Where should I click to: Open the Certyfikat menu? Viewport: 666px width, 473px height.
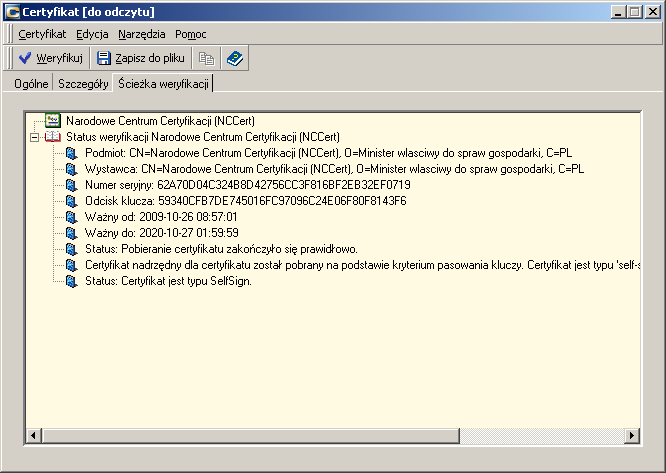tap(42, 34)
